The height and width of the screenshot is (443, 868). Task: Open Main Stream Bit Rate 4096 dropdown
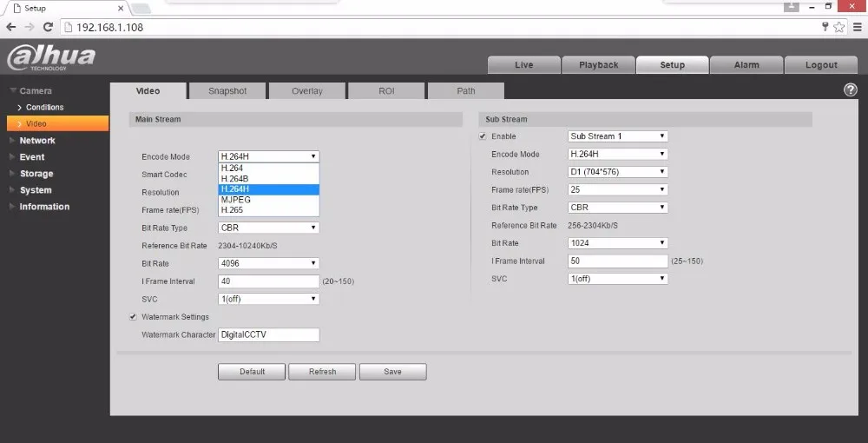click(268, 263)
